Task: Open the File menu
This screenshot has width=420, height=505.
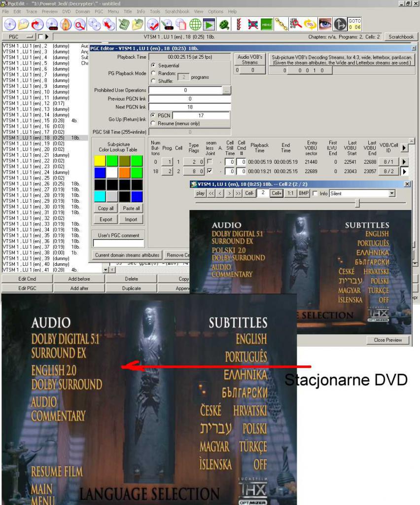Action: [x=5, y=11]
